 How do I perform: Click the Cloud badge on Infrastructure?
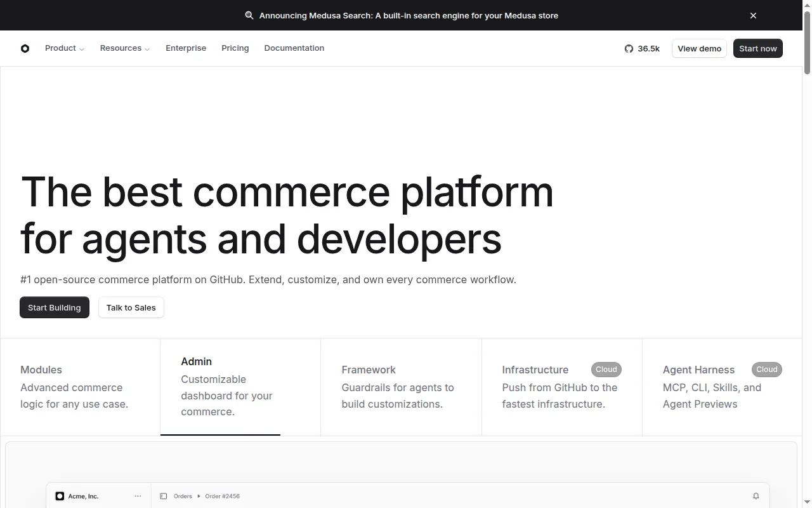click(x=606, y=370)
